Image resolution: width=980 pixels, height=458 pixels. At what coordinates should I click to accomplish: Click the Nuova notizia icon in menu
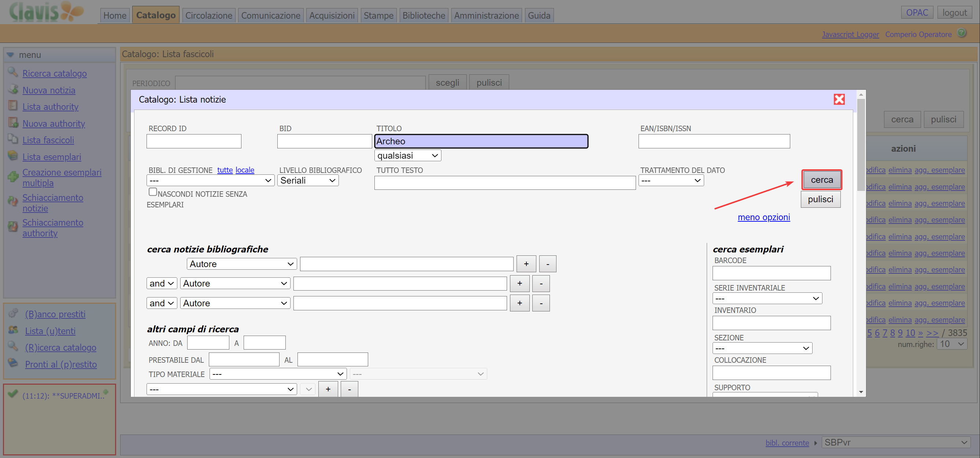[13, 90]
